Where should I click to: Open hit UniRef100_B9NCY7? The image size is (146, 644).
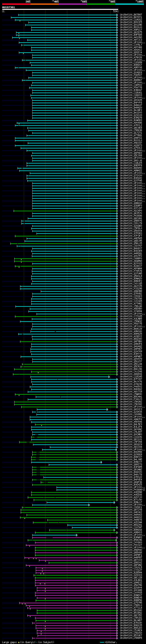point(131,462)
